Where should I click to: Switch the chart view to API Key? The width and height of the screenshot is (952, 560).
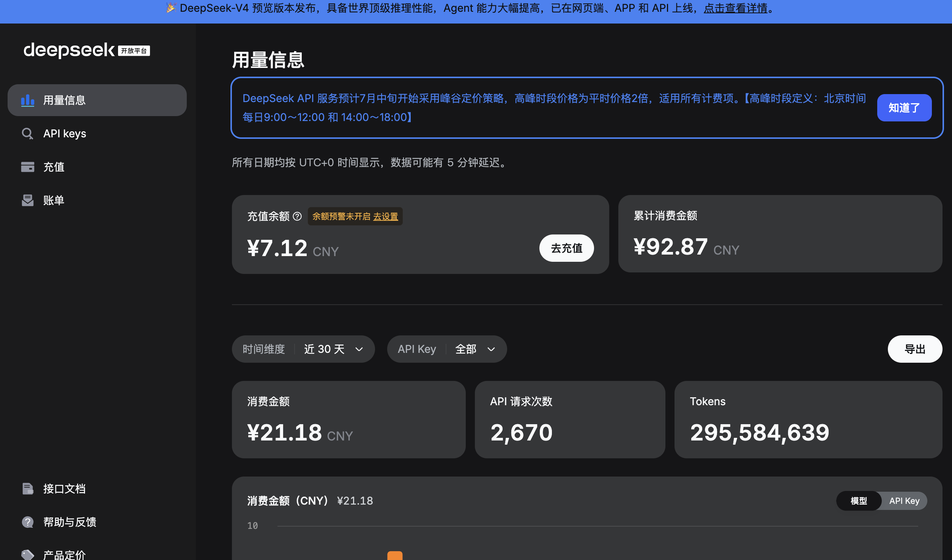pyautogui.click(x=904, y=501)
